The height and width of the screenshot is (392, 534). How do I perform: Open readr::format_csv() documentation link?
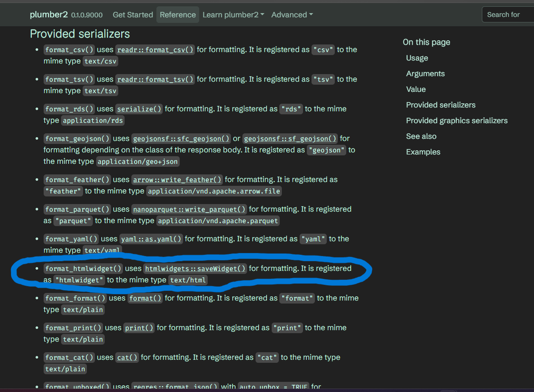click(155, 50)
